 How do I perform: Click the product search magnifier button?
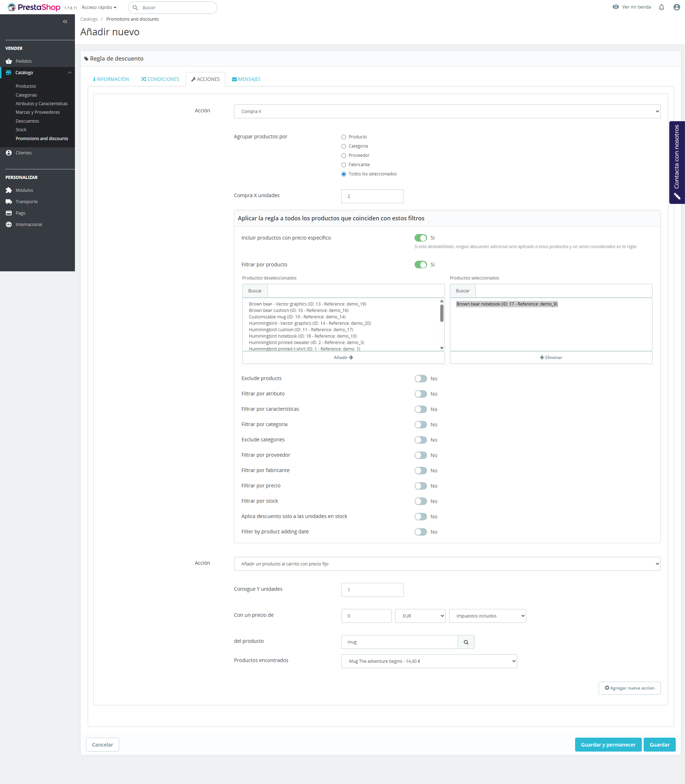466,642
